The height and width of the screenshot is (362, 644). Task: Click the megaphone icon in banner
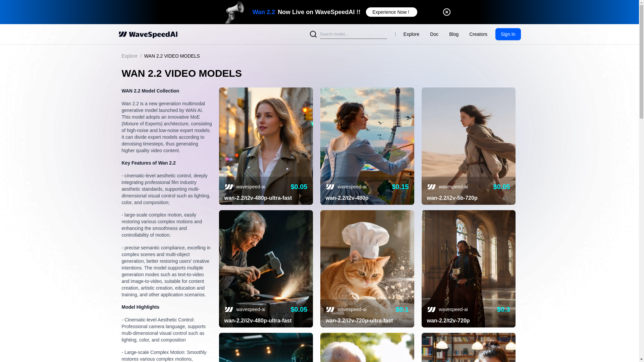coord(234,12)
